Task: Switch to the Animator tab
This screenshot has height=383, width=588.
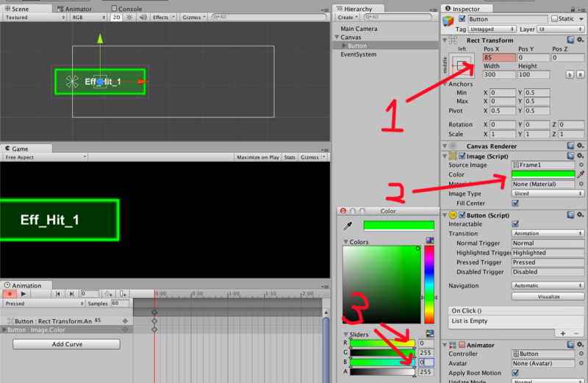Action: point(74,9)
